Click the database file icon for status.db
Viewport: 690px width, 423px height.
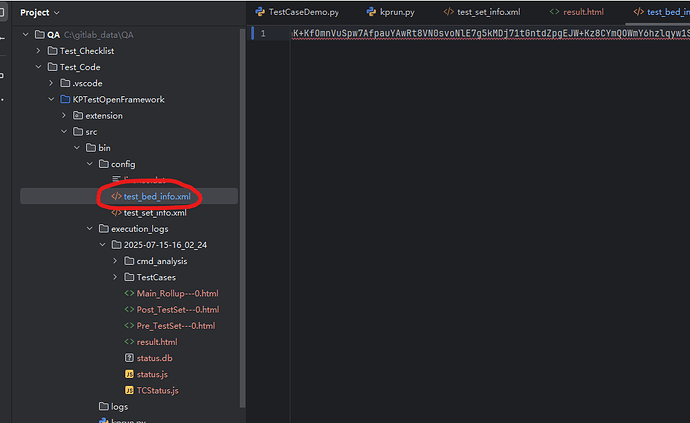coord(129,358)
